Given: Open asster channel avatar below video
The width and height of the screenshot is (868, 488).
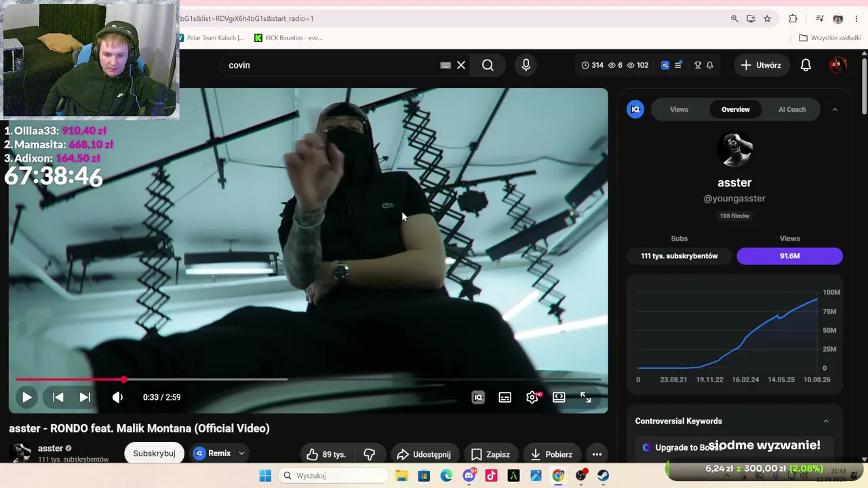Looking at the screenshot, I should (21, 453).
